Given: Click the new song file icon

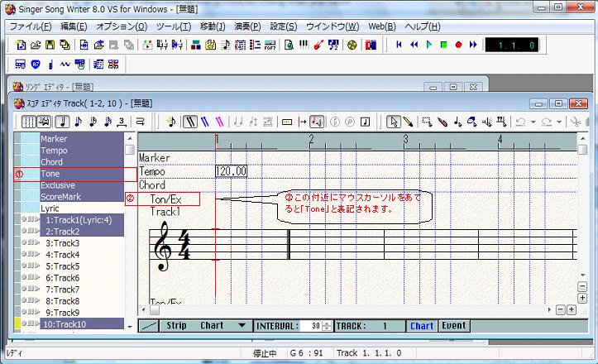Looking at the screenshot, I should tap(21, 45).
